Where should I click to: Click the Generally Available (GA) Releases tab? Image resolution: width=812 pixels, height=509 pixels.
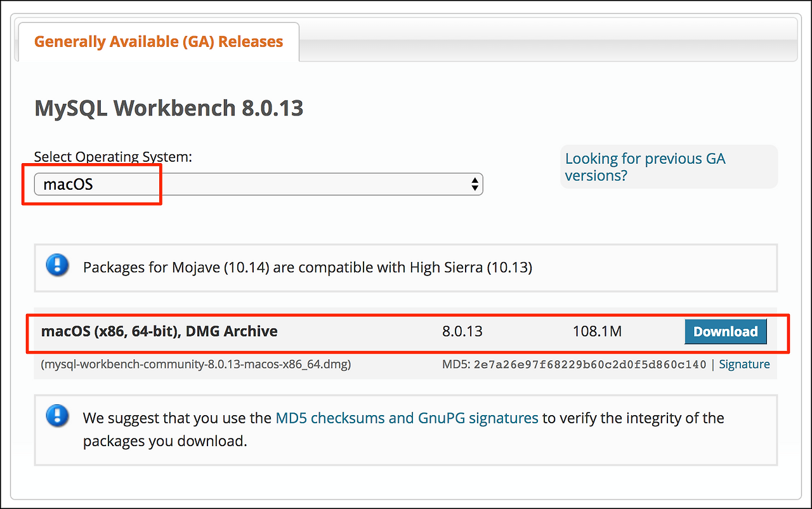pos(159,42)
